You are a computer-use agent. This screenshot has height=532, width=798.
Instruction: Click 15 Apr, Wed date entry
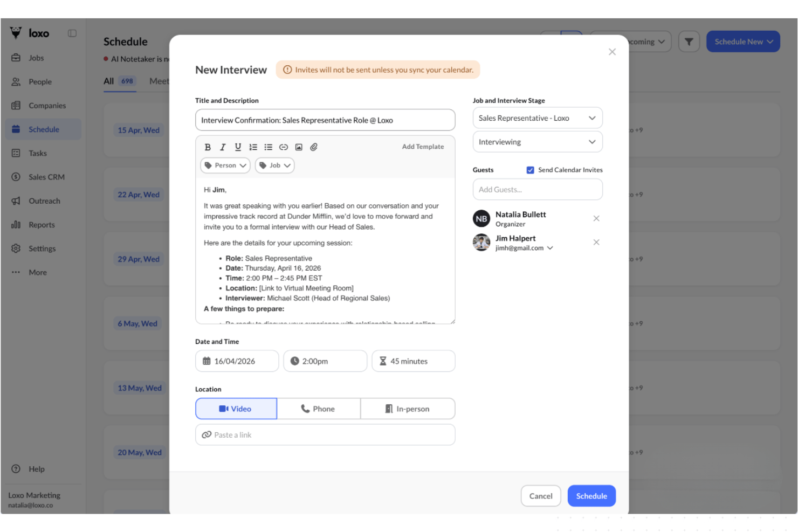139,130
